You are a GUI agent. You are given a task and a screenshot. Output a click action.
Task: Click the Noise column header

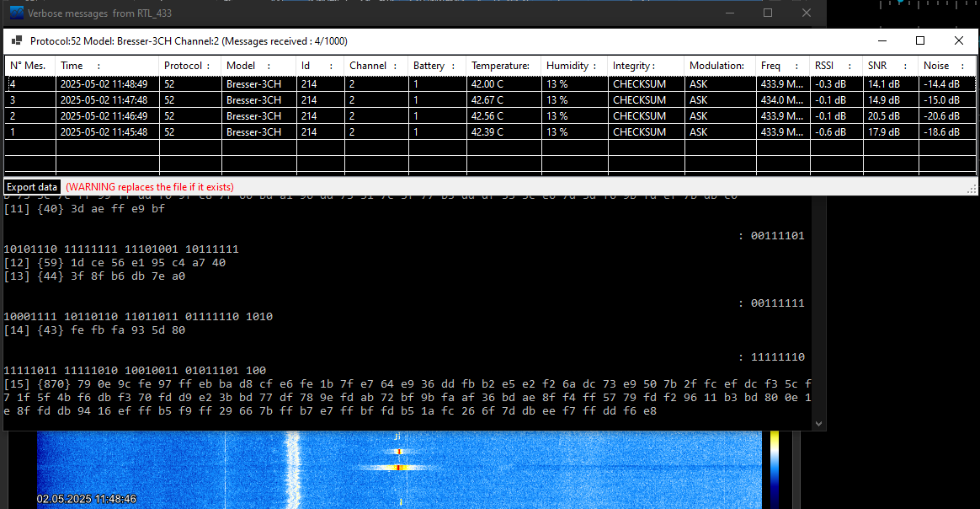pos(947,66)
